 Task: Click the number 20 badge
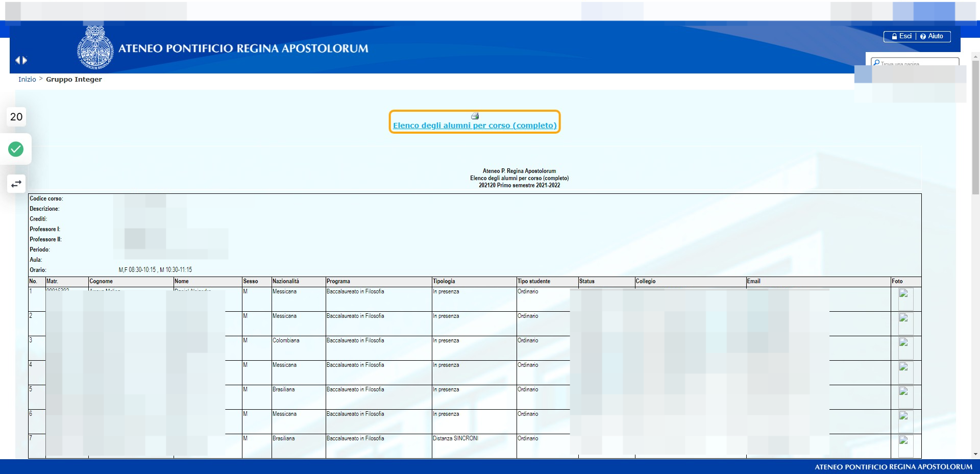pyautogui.click(x=16, y=117)
